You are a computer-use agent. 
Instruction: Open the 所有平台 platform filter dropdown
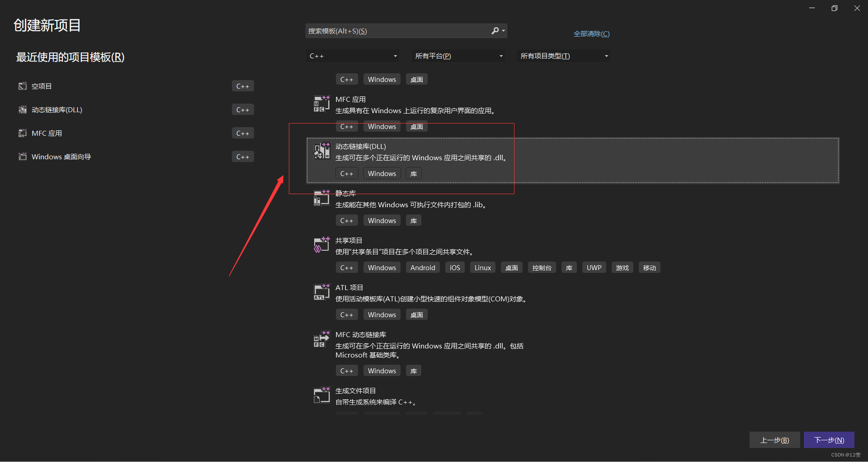pos(458,56)
